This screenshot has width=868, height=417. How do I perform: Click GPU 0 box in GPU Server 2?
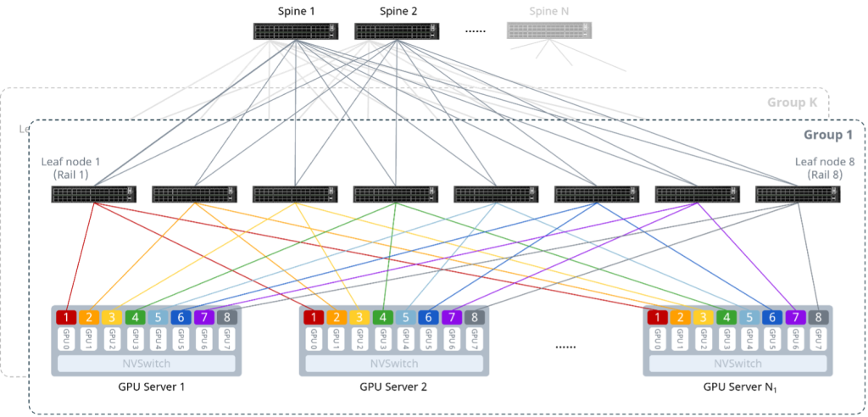(314, 338)
